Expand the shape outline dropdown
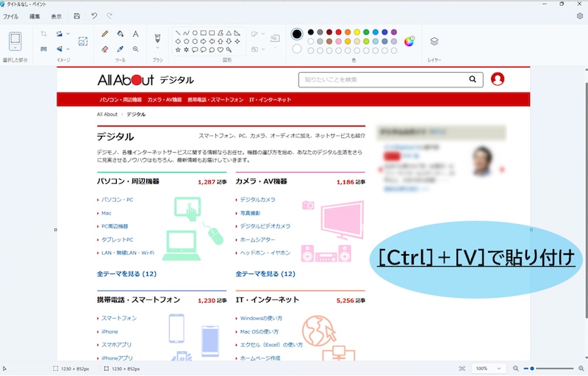The image size is (588, 376). click(263, 34)
